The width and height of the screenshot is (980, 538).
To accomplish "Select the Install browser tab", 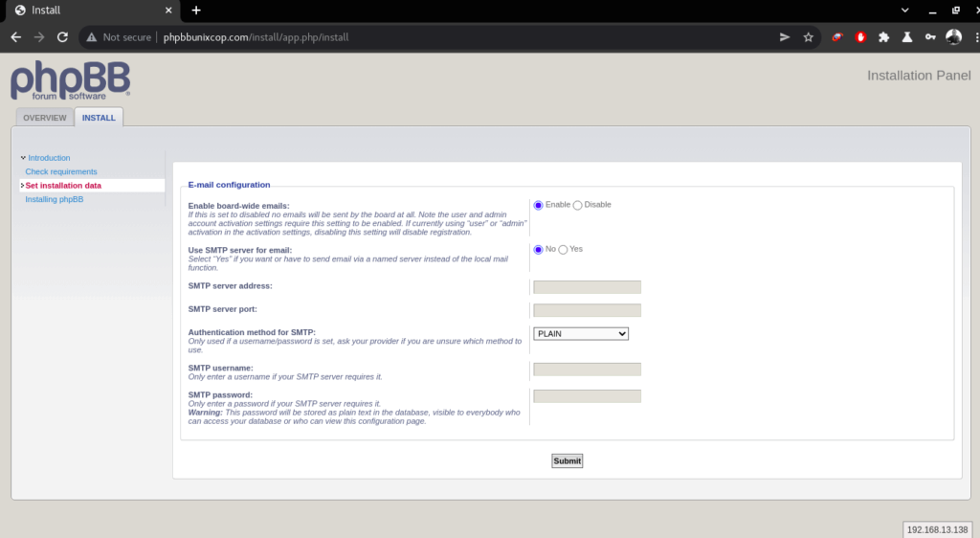I will 91,11.
